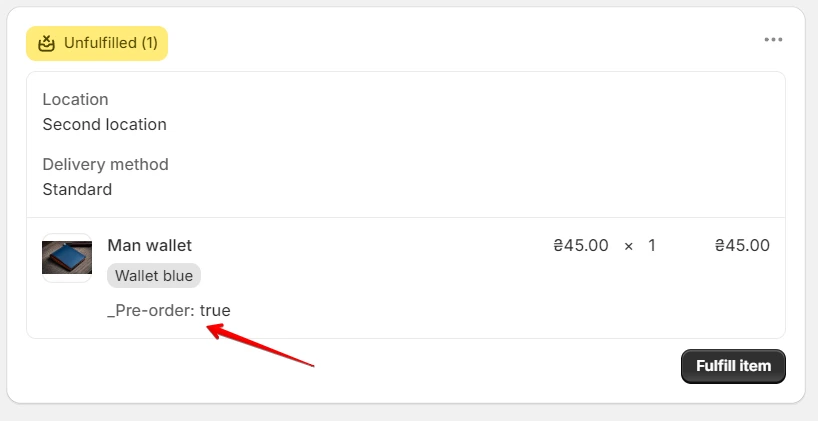Open the blue wallet product thumbnail
This screenshot has width=818, height=421.
click(67, 258)
